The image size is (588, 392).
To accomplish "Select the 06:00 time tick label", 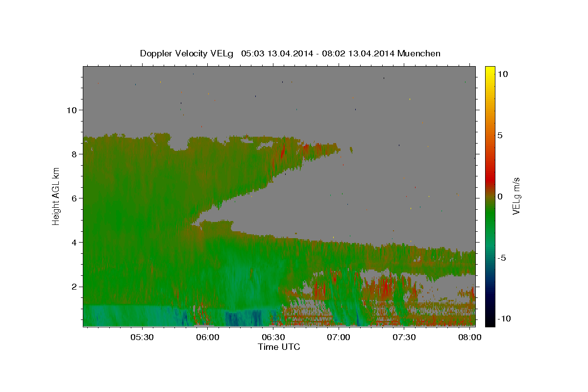I will pos(208,338).
